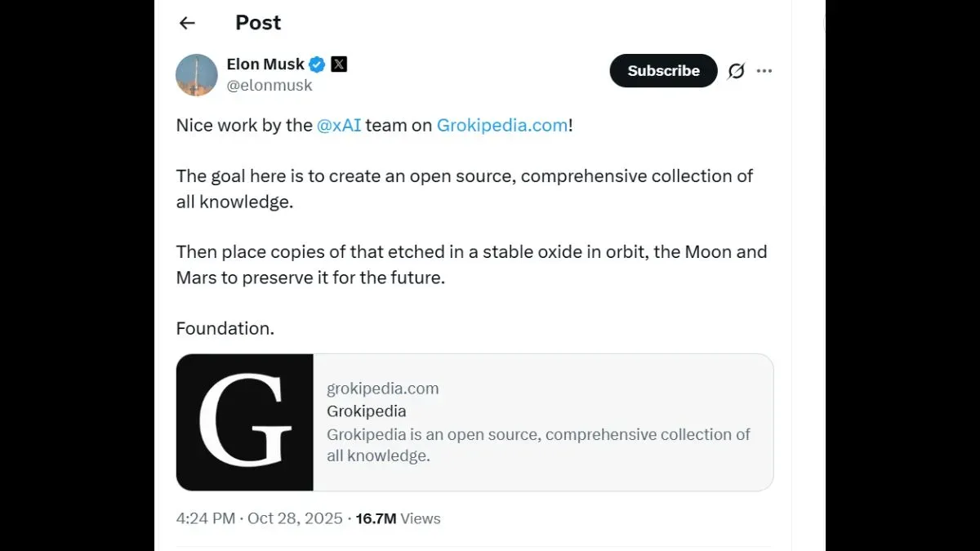980x551 pixels.
Task: Open the Grokipedia card title
Action: click(x=367, y=411)
